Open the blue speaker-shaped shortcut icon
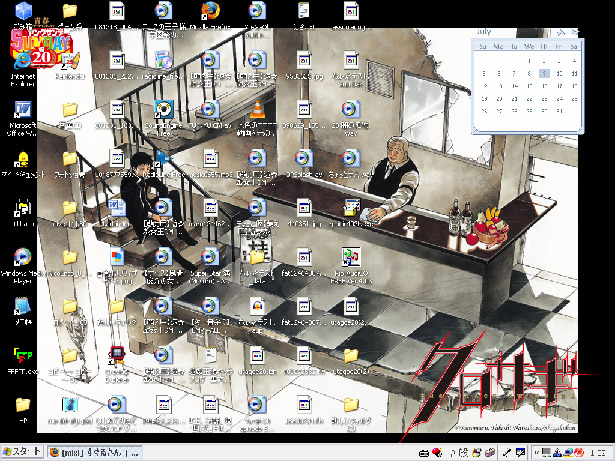The image size is (615, 461). pos(163,159)
